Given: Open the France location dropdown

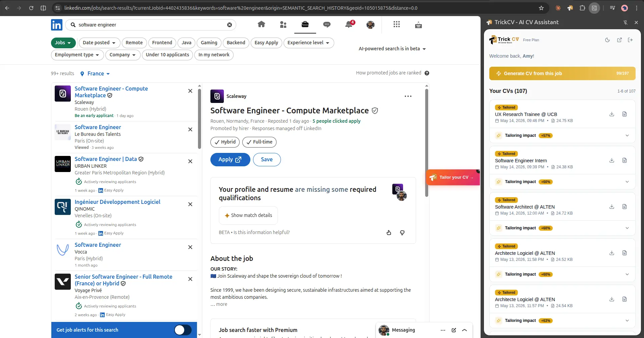Looking at the screenshot, I should [95, 73].
